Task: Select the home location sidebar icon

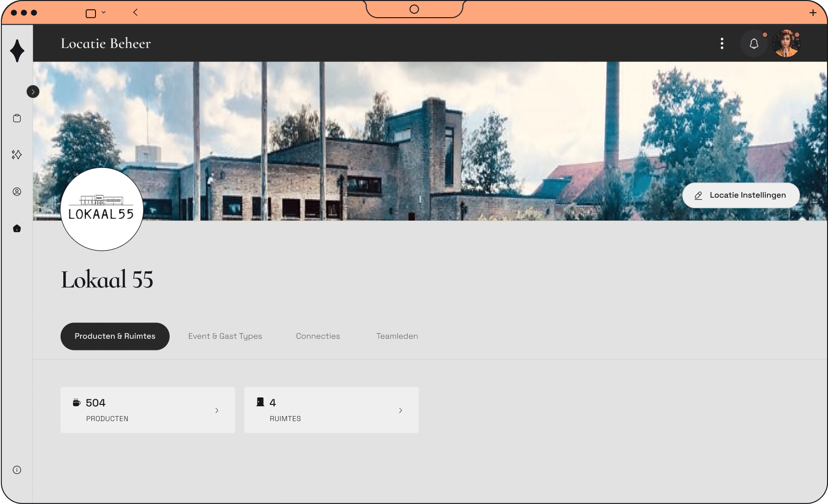Action: tap(17, 228)
